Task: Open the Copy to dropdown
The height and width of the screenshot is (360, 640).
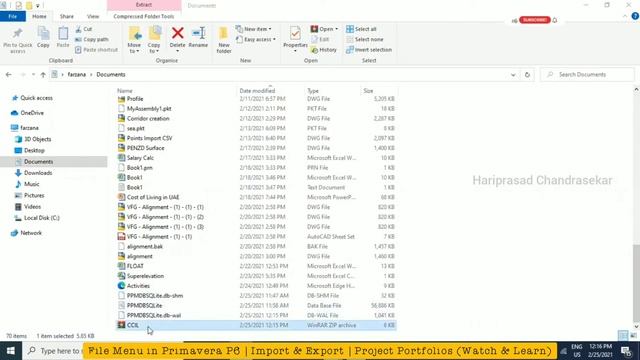Action: [x=154, y=40]
